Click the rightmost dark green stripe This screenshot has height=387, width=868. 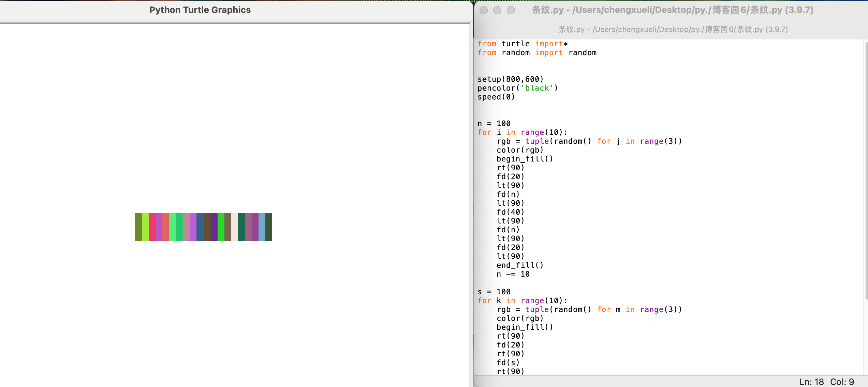pos(269,227)
